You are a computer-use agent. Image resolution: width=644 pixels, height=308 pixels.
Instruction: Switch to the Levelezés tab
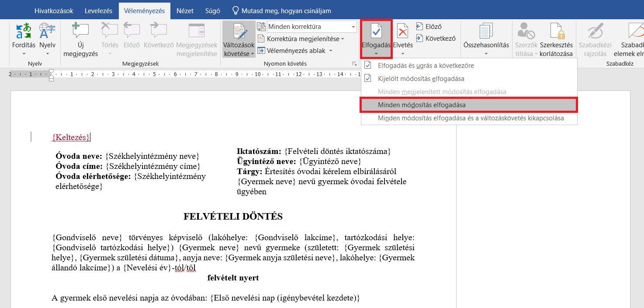click(99, 11)
